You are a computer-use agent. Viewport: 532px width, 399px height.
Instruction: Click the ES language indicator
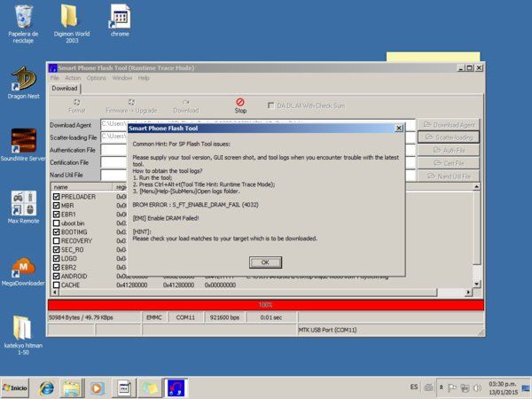414,387
